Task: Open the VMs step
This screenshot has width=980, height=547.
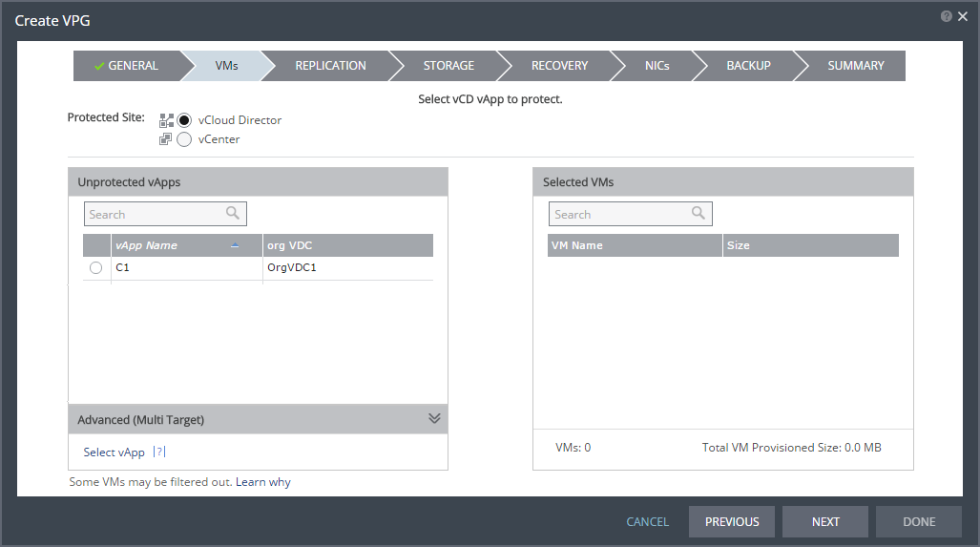Action: click(226, 66)
